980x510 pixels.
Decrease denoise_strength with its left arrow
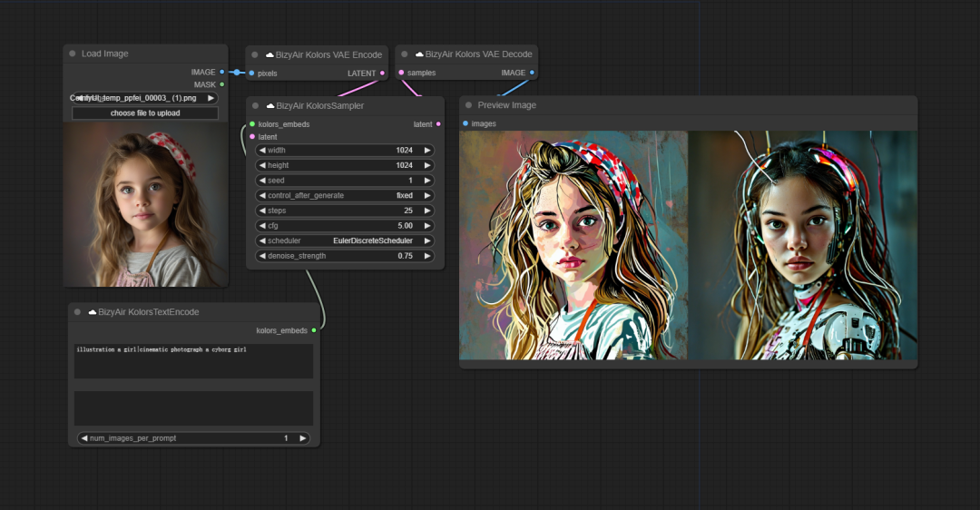point(262,256)
